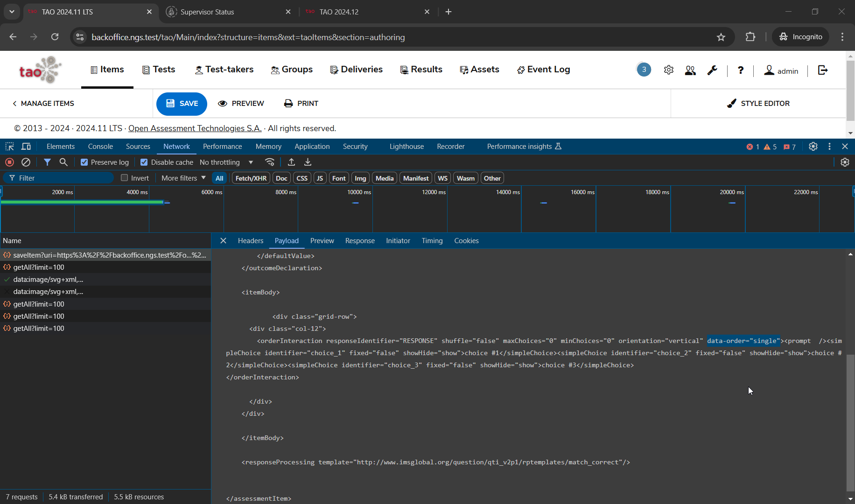Toggle device toolbar icon
This screenshot has width=855, height=504.
(26, 147)
